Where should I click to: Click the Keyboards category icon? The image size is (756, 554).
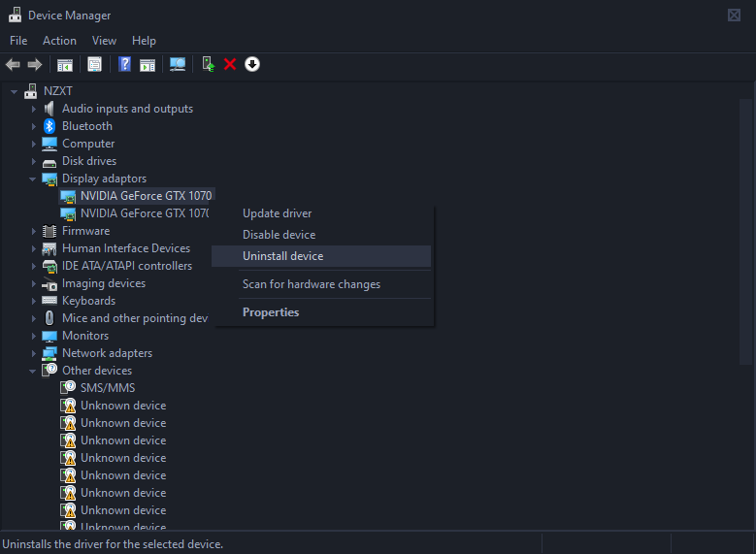[49, 301]
